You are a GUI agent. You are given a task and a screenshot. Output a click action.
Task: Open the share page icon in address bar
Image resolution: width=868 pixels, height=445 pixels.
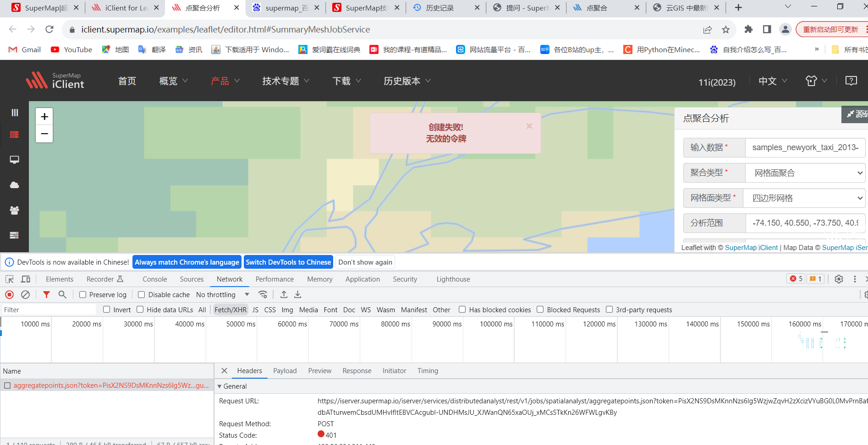(x=708, y=29)
